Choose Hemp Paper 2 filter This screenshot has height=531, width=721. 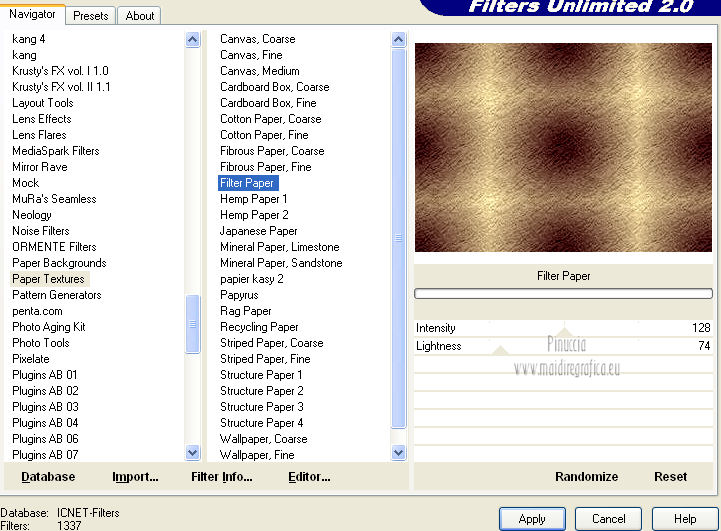click(x=254, y=215)
